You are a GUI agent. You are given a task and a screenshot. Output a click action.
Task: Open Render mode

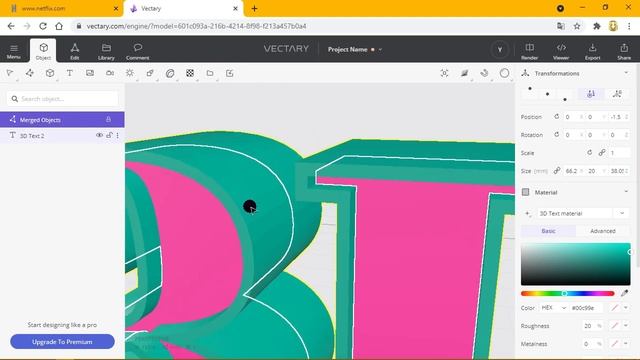(529, 51)
